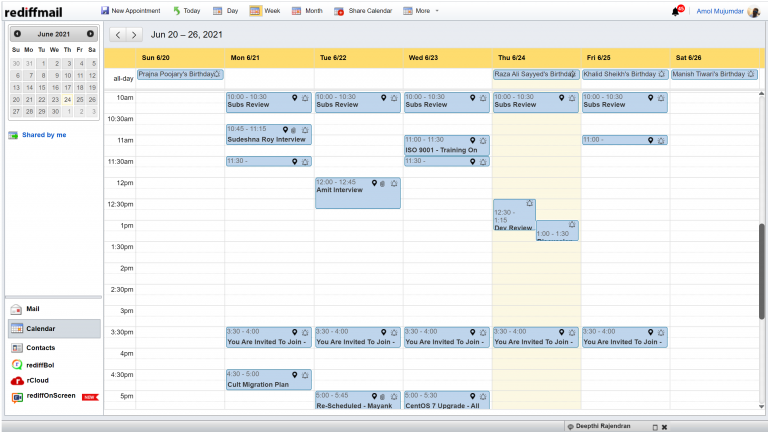Screen dimensions: 768x432
Task: Open CentOS 7 Upgrade event
Action: [x=447, y=400]
